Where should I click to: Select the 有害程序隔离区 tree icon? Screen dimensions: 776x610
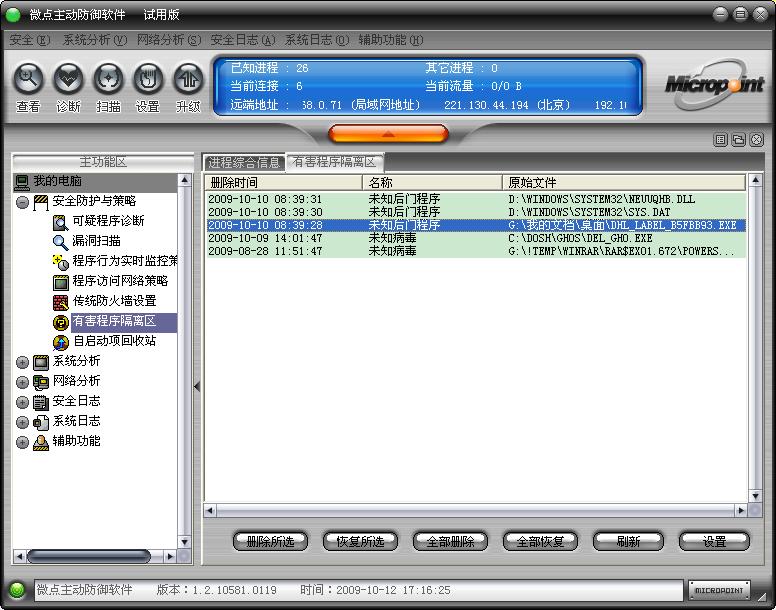click(60, 323)
